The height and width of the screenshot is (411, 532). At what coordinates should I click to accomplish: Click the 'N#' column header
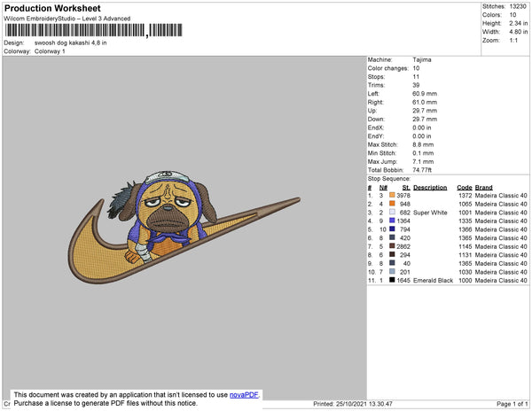pyautogui.click(x=383, y=188)
